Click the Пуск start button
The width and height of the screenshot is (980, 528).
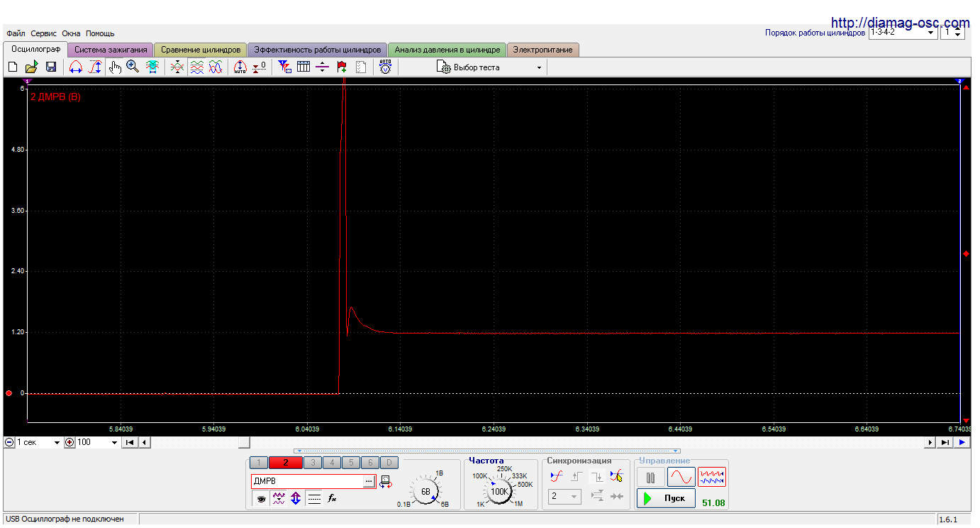666,498
